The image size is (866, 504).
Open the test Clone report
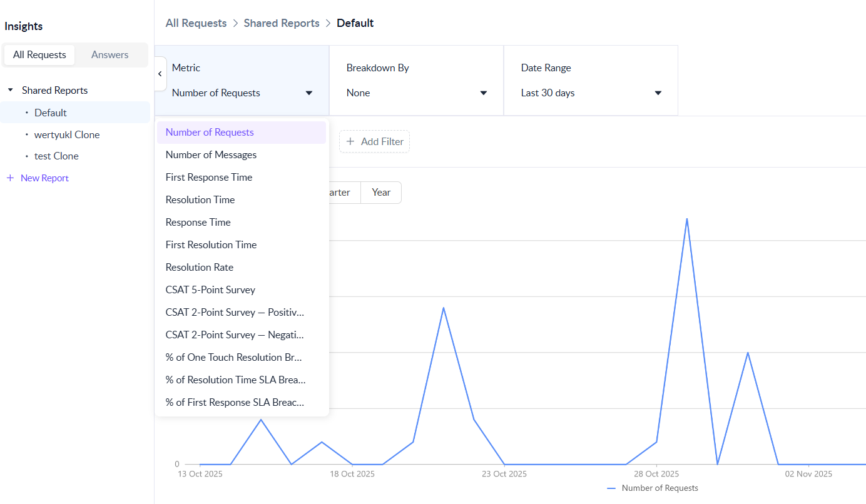[x=56, y=156]
